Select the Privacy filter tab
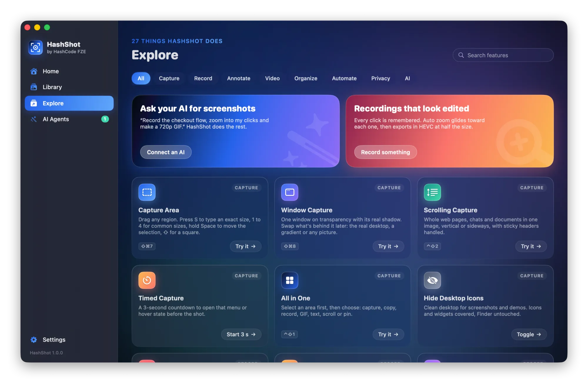This screenshot has width=588, height=383. [380, 78]
